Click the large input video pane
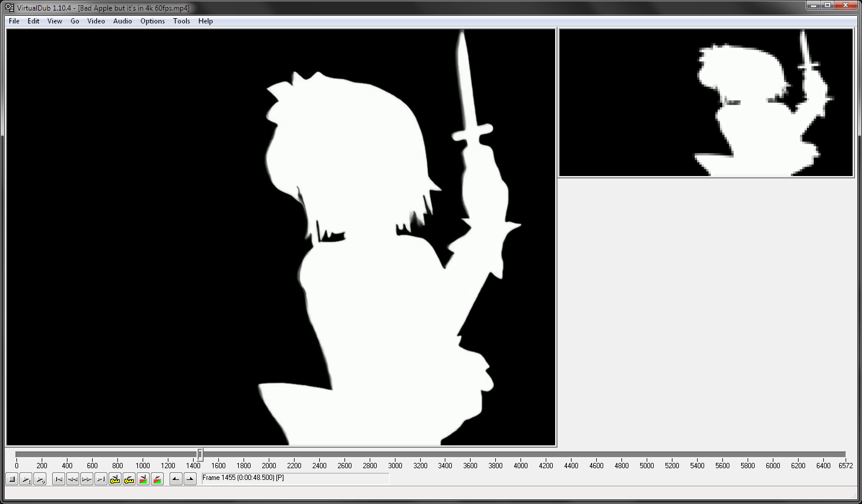862x504 pixels. click(281, 238)
